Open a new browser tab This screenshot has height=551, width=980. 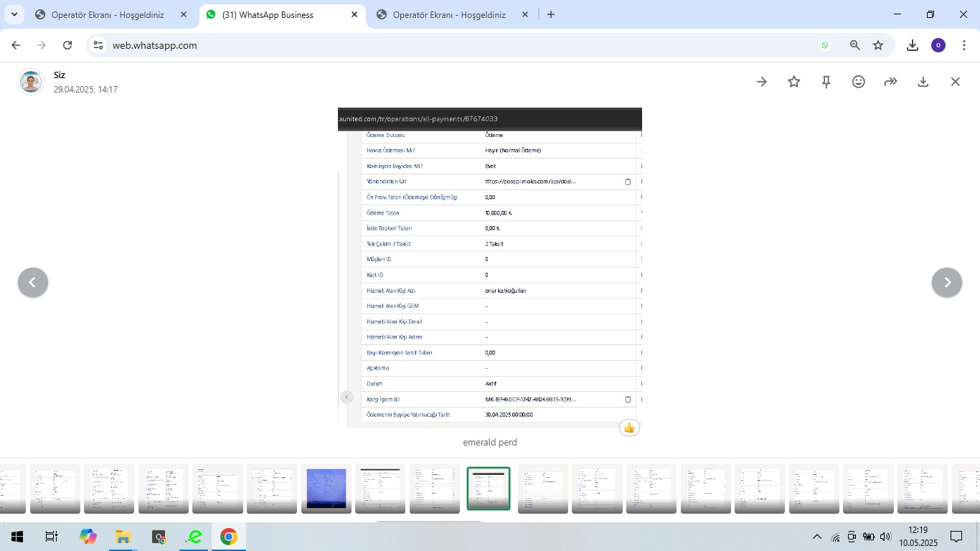551,14
